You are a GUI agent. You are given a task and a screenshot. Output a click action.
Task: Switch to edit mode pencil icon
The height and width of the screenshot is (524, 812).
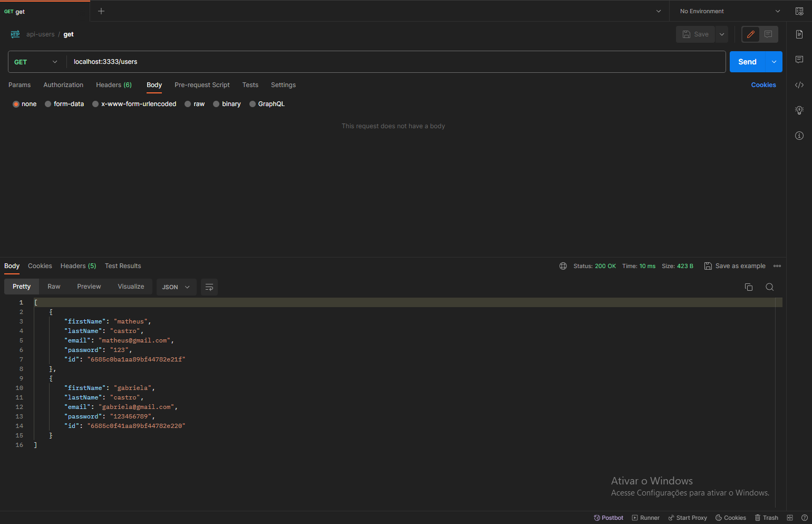point(751,34)
